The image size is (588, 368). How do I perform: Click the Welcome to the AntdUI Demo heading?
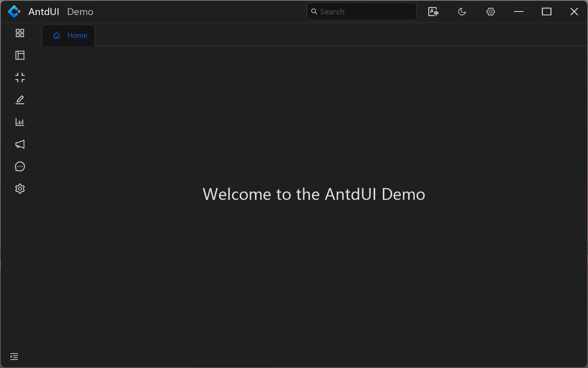(x=314, y=194)
